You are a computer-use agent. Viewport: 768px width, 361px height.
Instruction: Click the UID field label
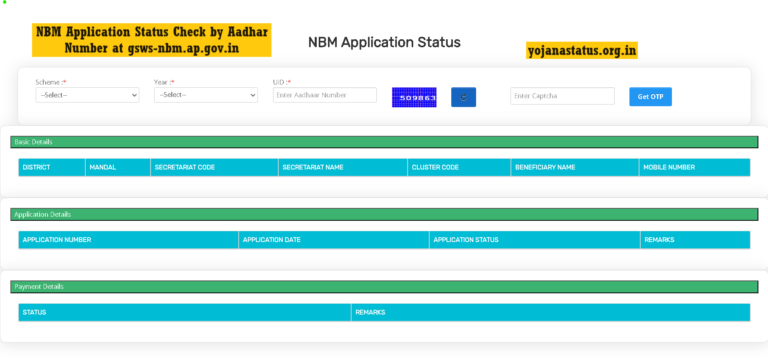coord(282,82)
